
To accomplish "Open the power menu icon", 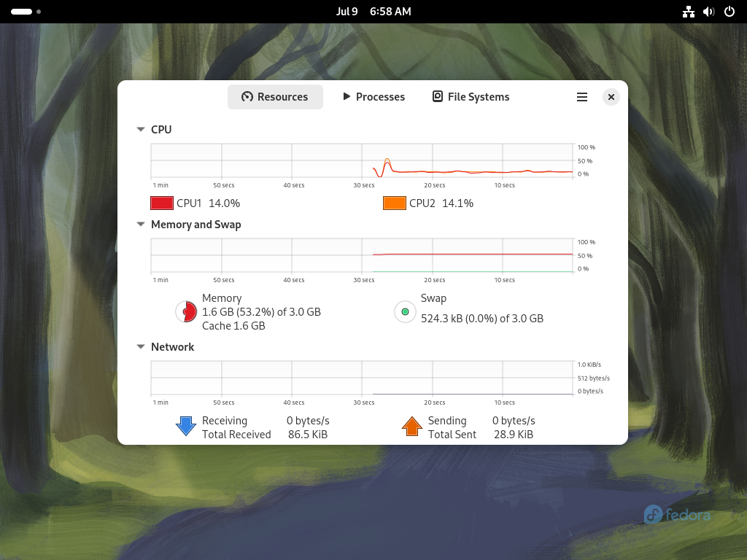I will pos(729,12).
